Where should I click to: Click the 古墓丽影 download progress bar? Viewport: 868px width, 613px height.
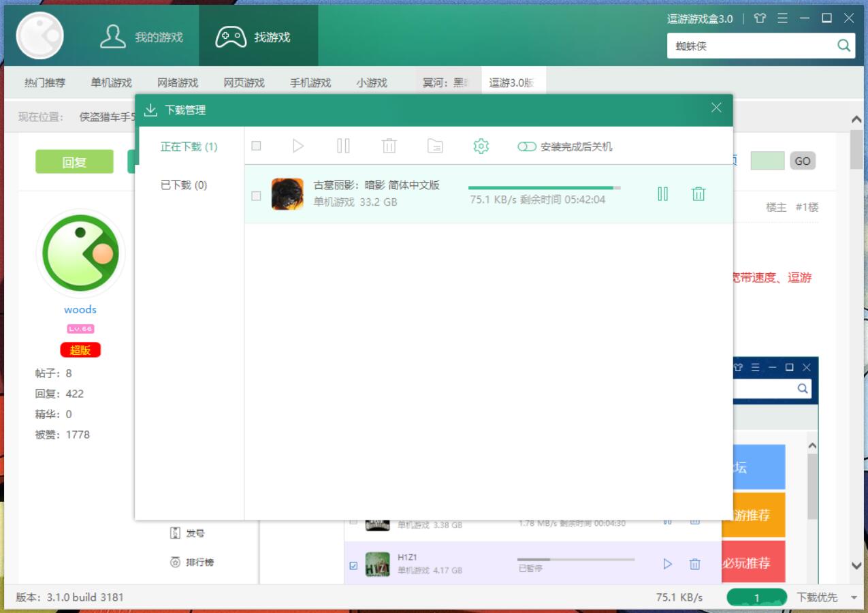point(545,187)
